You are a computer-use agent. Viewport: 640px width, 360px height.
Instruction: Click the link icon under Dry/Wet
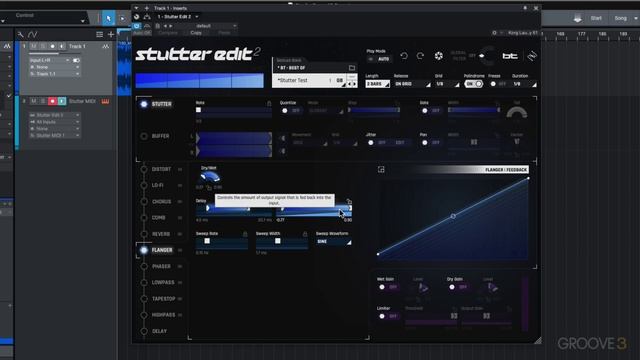point(209,187)
